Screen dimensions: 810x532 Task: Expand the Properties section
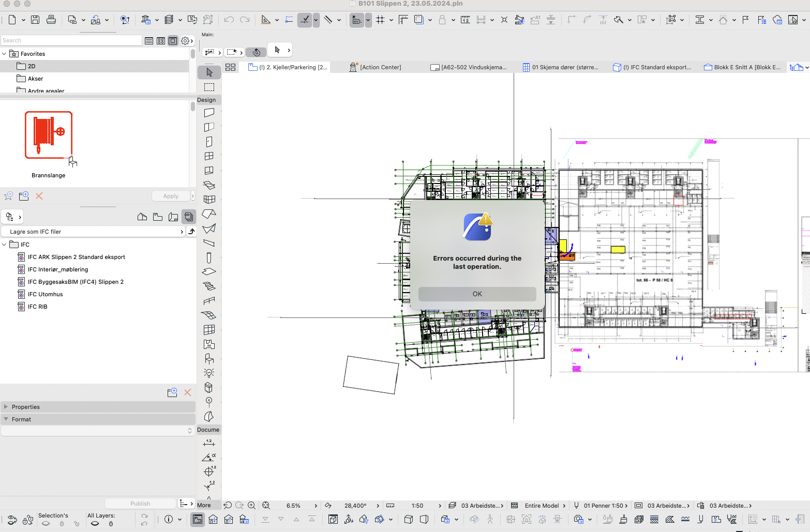point(6,407)
